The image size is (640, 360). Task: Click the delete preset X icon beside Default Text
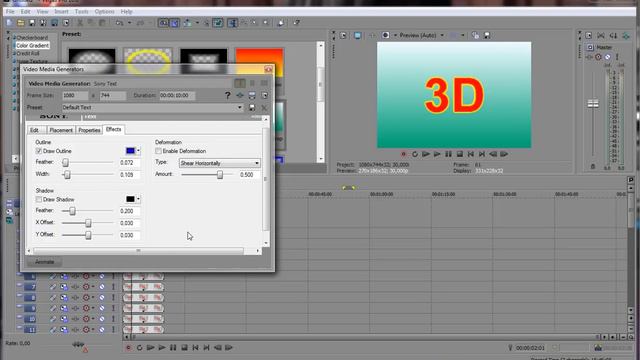coord(264,108)
